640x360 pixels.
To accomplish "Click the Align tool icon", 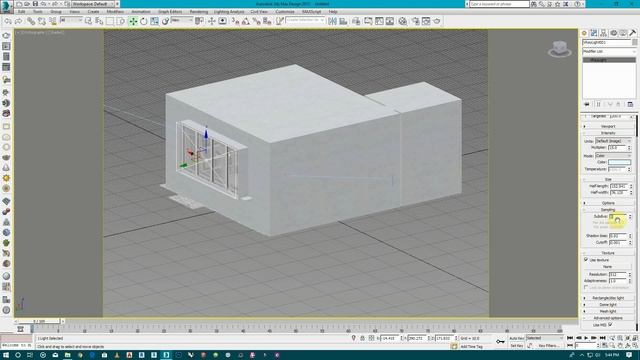I will point(343,21).
